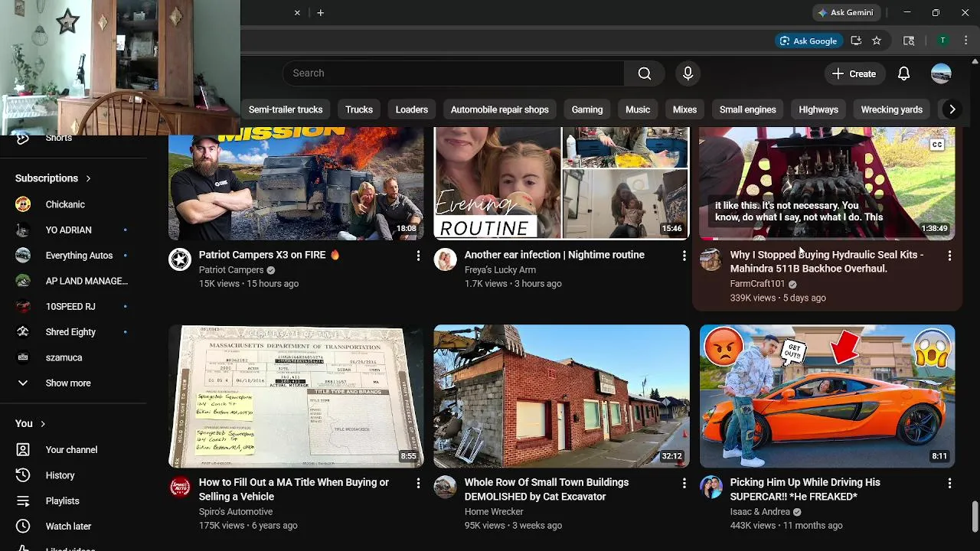Open the Chrome side panel
Image resolution: width=980 pixels, height=551 pixels.
909,41
